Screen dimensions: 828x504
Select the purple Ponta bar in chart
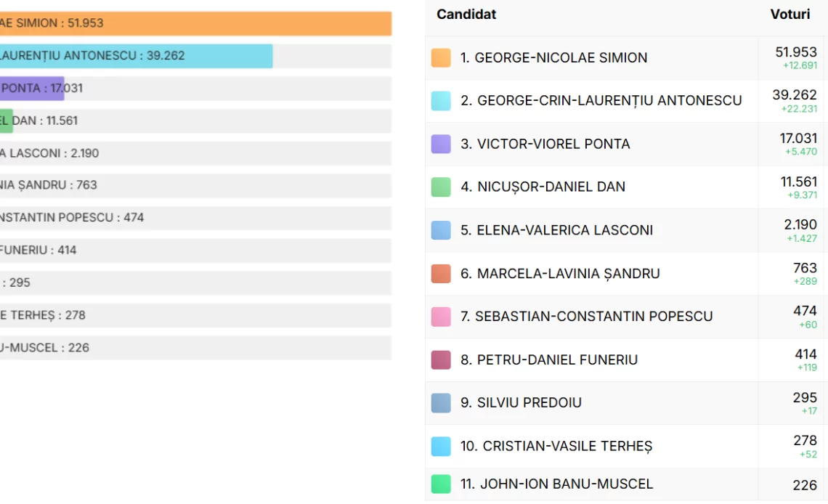pyautogui.click(x=32, y=88)
